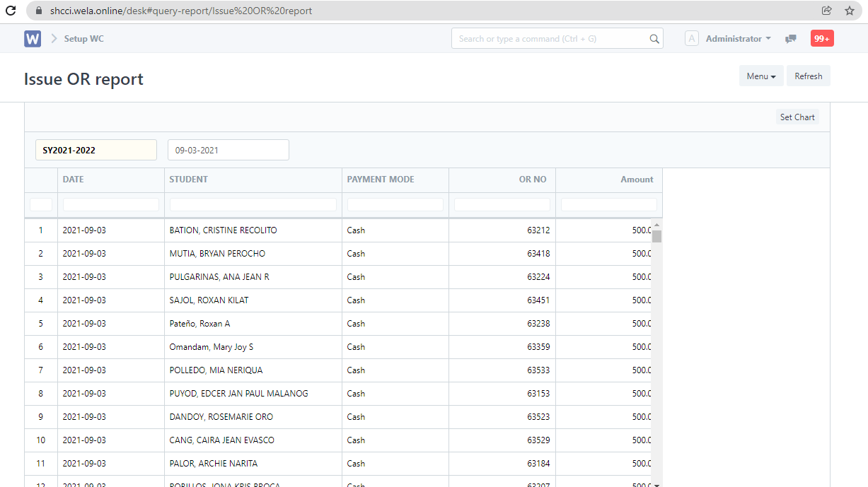The height and width of the screenshot is (487, 868).
Task: Click the share page icon in address bar
Action: pos(826,11)
